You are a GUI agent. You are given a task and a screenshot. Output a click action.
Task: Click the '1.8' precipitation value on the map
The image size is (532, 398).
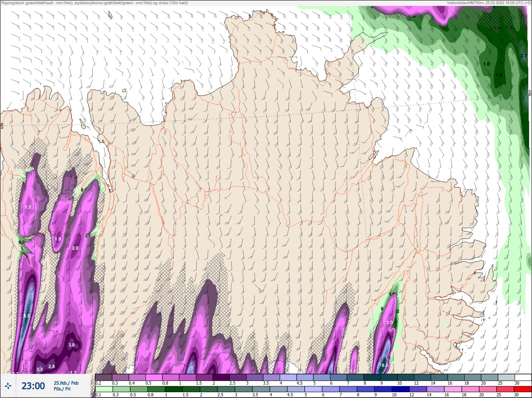(x=58, y=239)
